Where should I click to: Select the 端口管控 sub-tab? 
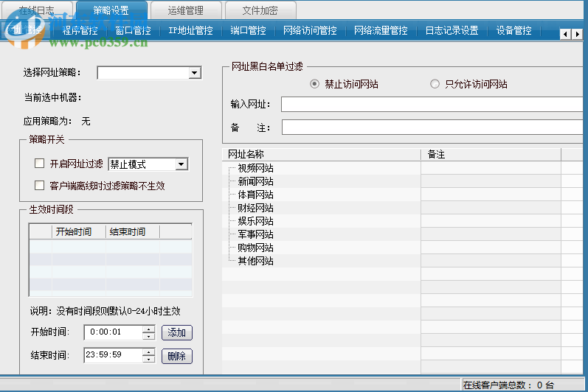click(248, 30)
